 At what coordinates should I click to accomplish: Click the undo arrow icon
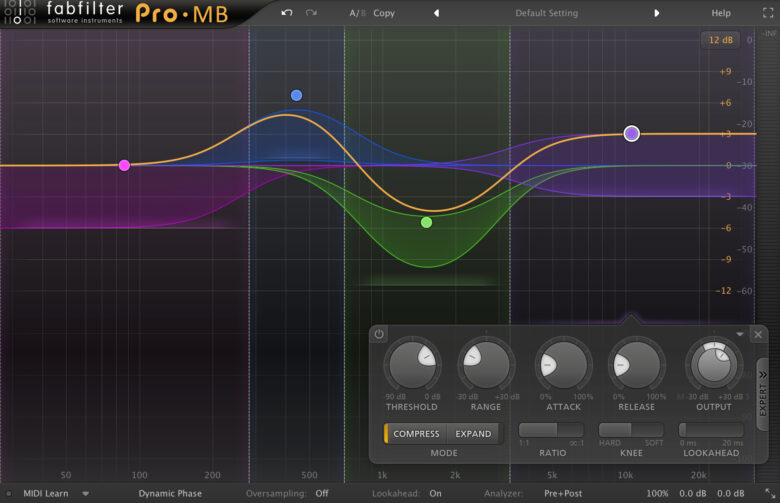(x=287, y=13)
